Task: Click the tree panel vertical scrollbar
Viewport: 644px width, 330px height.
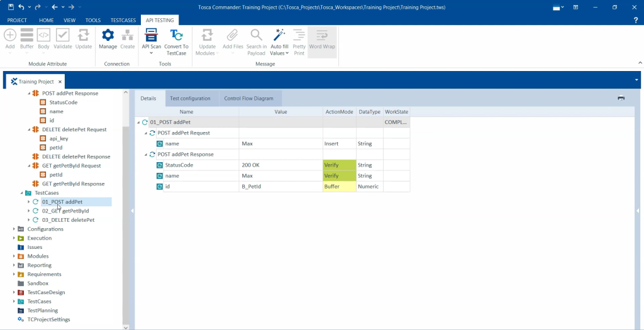Action: 126,226
